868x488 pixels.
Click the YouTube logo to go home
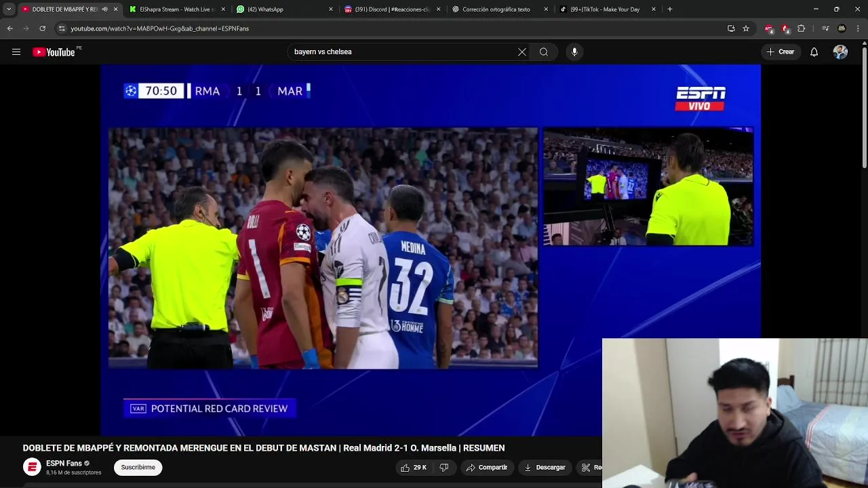coord(54,52)
